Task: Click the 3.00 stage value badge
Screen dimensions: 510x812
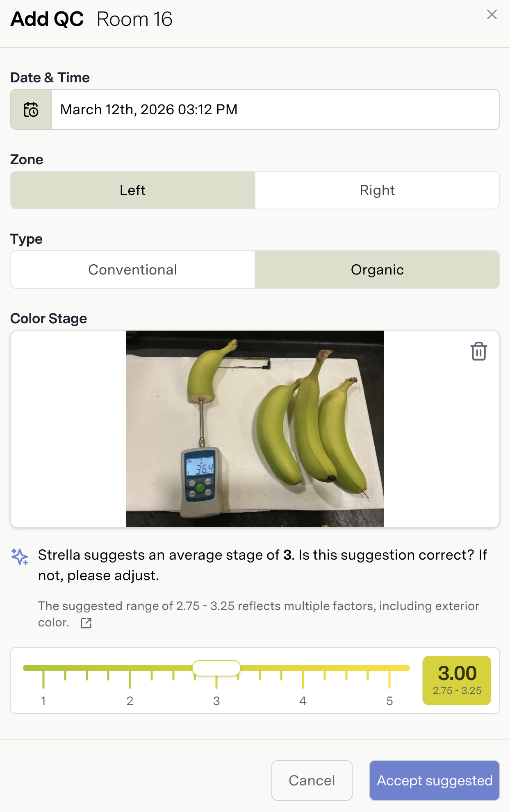Action: (457, 680)
